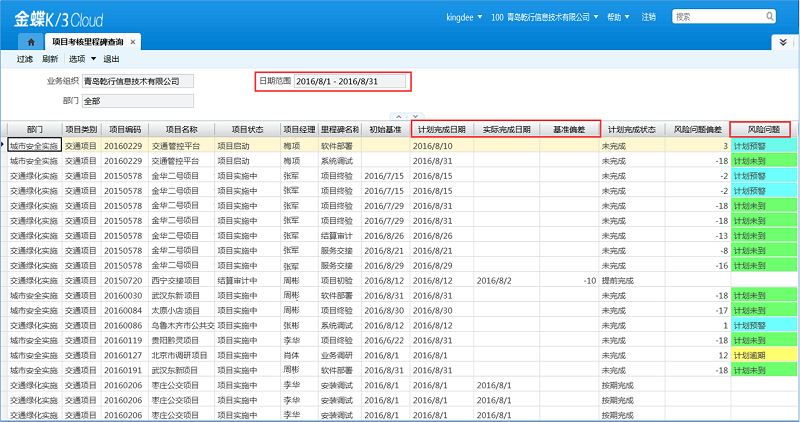Collapse filter panel with up arrow

[399, 117]
